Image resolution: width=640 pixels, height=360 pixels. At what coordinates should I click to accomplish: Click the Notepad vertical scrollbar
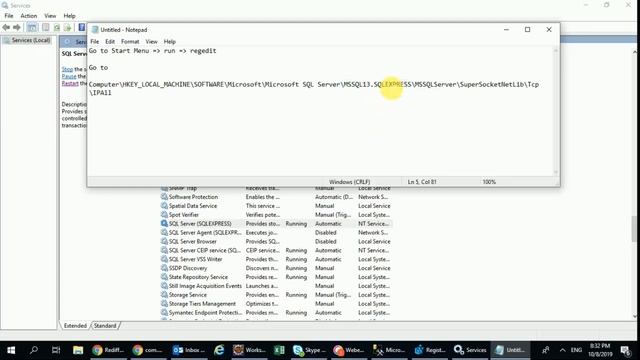tap(556, 111)
